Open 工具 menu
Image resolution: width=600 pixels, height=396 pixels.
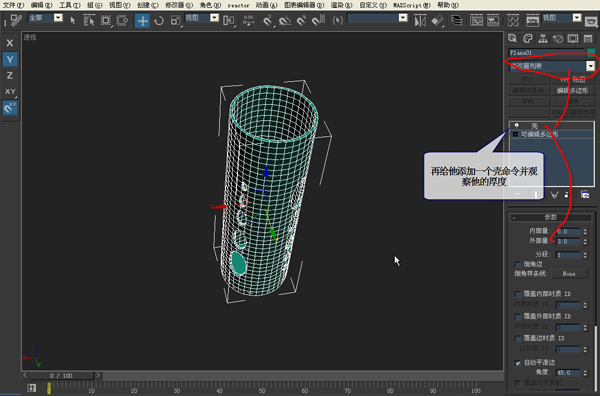click(70, 5)
